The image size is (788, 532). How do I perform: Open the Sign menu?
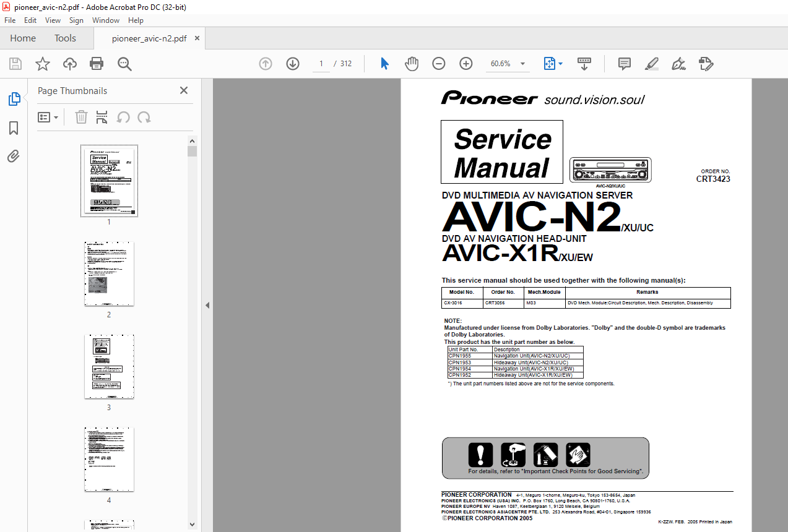coord(76,20)
